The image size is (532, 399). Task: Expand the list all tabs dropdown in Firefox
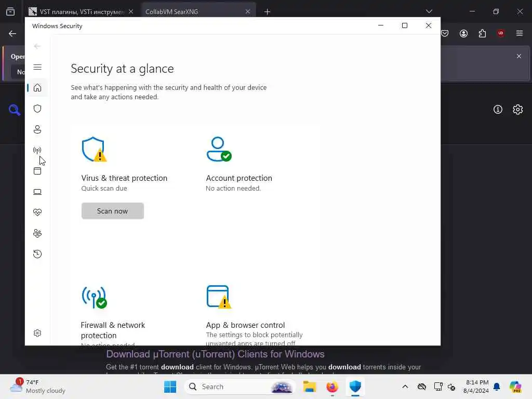coord(429,11)
